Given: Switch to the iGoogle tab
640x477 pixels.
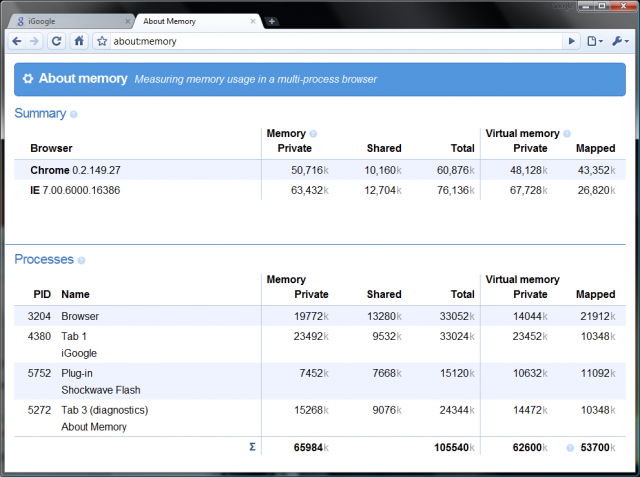Looking at the screenshot, I should coord(69,21).
